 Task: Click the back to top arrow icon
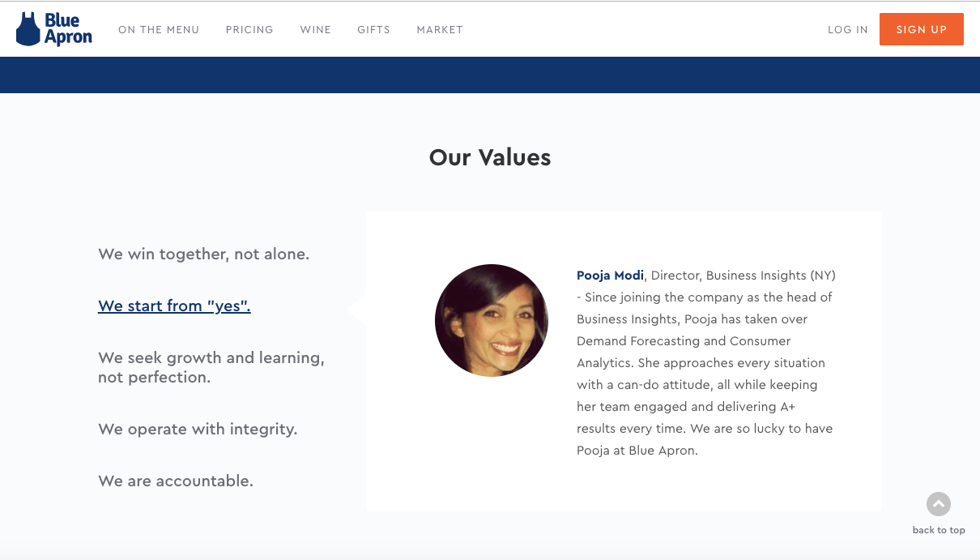click(938, 504)
